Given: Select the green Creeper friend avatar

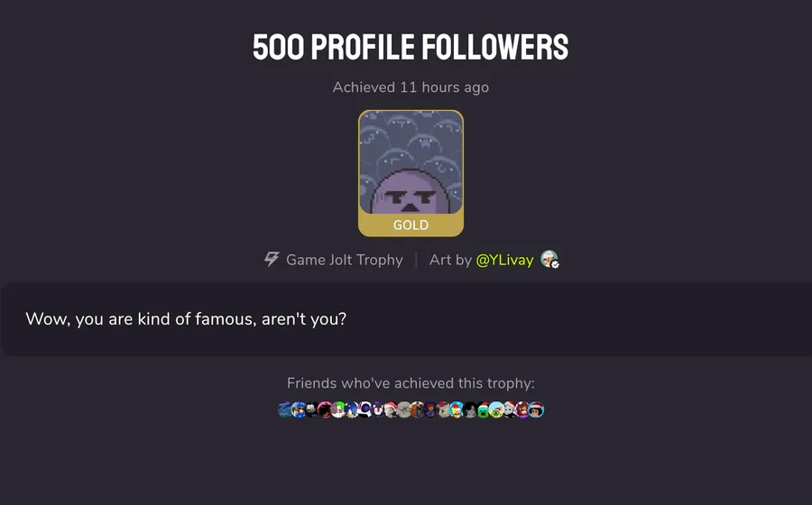Looking at the screenshot, I should pyautogui.click(x=484, y=409).
